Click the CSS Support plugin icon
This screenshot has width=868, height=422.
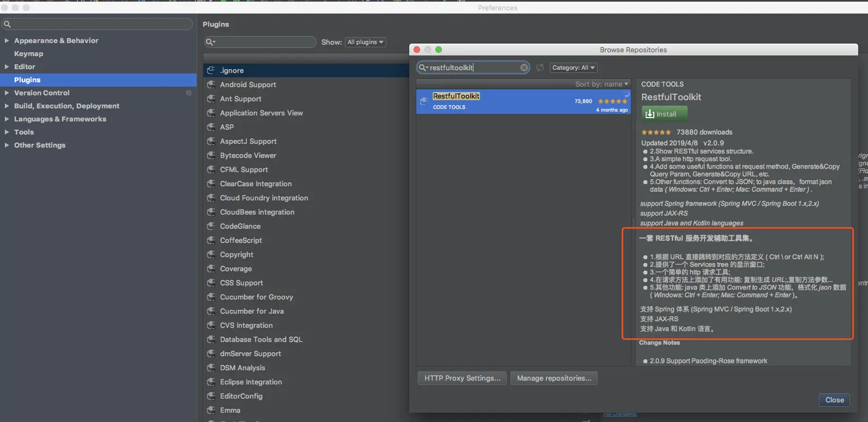point(211,283)
